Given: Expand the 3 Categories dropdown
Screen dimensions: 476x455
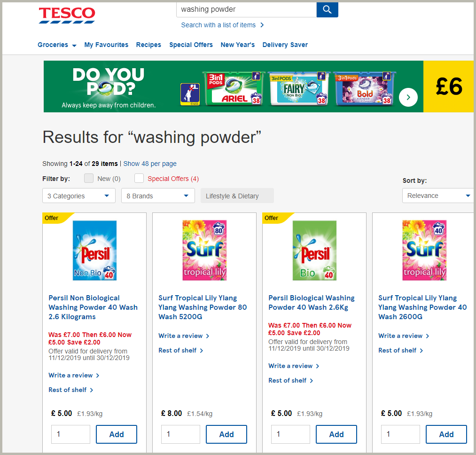Looking at the screenshot, I should [78, 196].
